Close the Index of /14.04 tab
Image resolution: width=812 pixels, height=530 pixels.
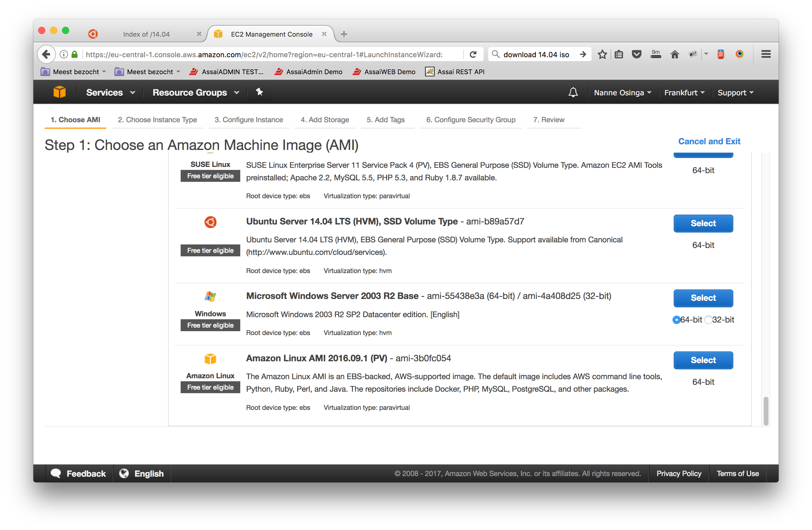tap(199, 34)
